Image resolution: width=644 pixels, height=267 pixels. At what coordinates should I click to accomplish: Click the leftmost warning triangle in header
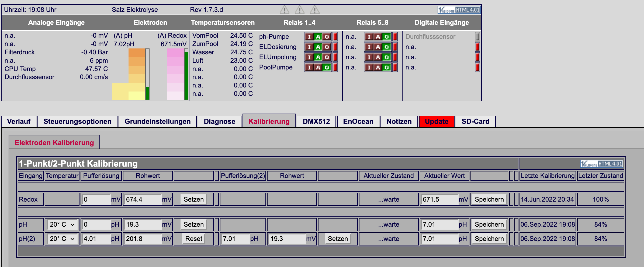284,10
